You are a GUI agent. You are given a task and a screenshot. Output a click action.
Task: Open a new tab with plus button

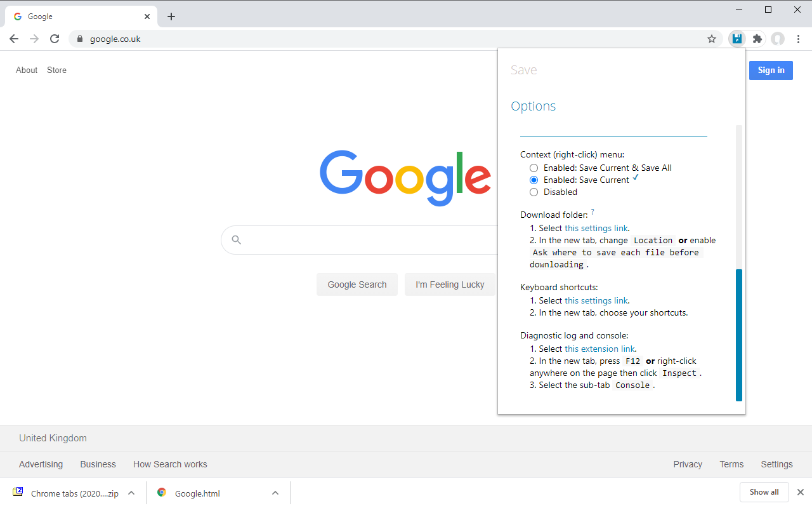pos(171,17)
